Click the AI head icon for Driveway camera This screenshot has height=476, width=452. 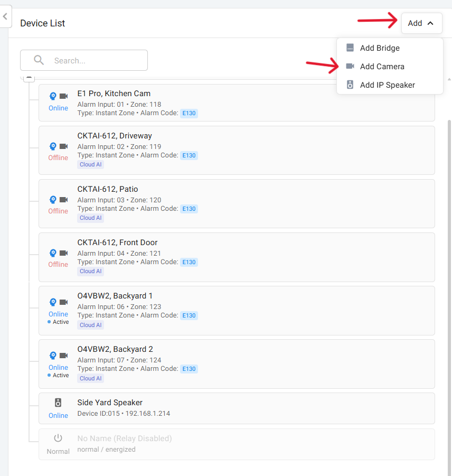tap(53, 146)
